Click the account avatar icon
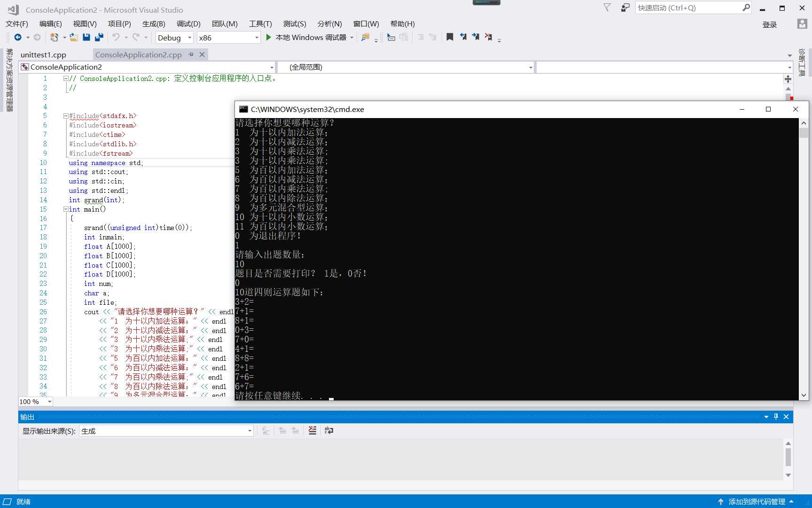 [x=802, y=24]
